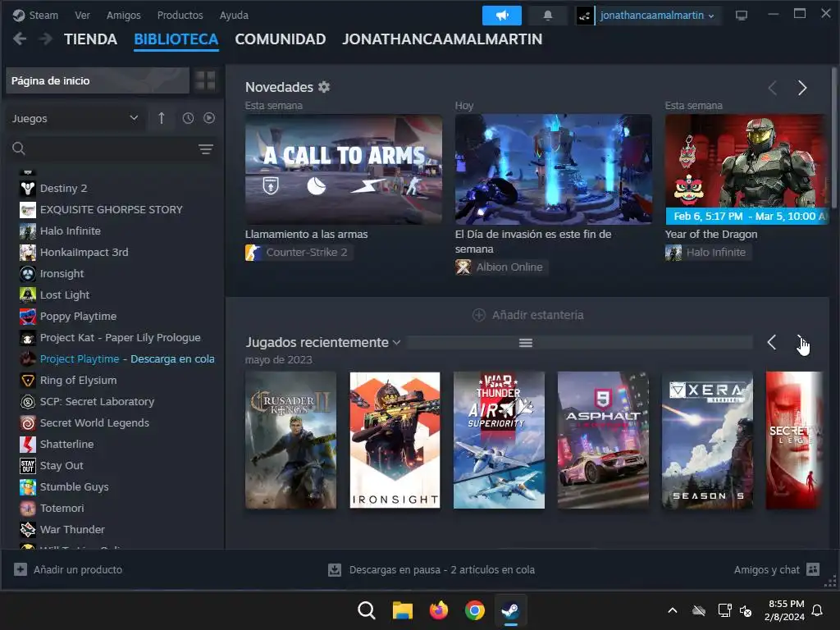The image size is (840, 630).
Task: Click the Destiny 2 game icon
Action: pos(28,188)
